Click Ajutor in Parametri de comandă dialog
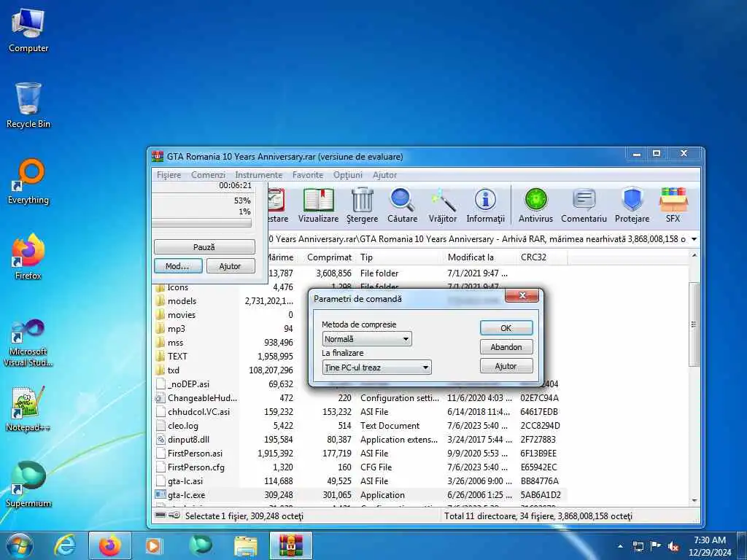 pyautogui.click(x=506, y=366)
